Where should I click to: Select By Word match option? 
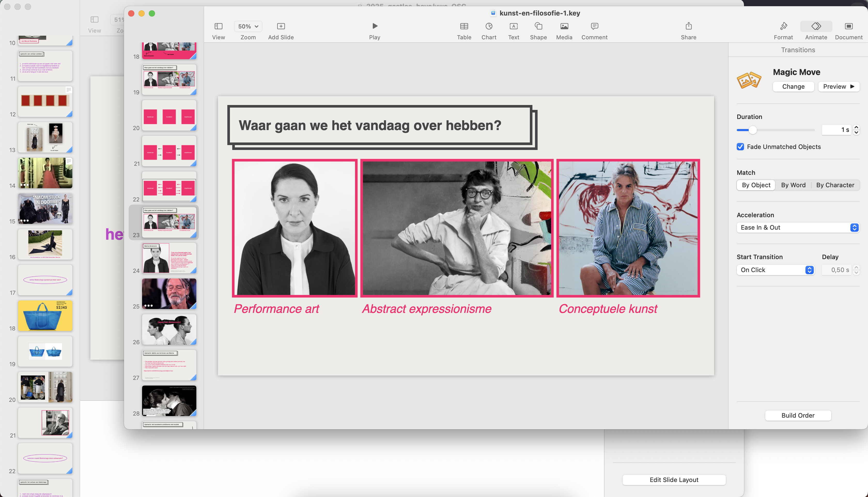(x=793, y=185)
